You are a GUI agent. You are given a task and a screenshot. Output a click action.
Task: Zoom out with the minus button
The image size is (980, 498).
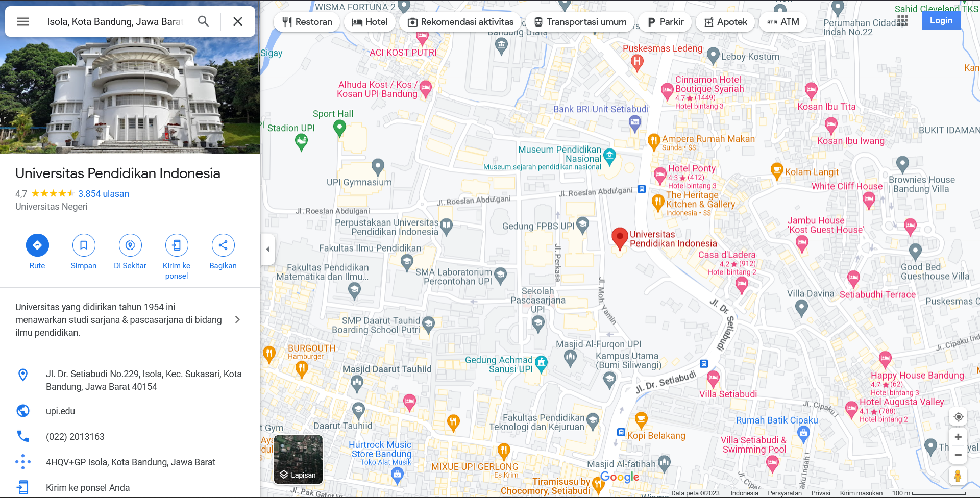(x=958, y=455)
